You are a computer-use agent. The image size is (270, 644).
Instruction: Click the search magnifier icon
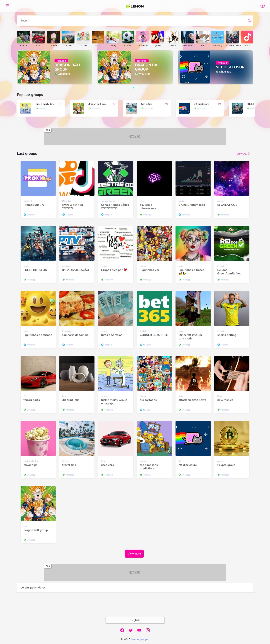tap(249, 21)
